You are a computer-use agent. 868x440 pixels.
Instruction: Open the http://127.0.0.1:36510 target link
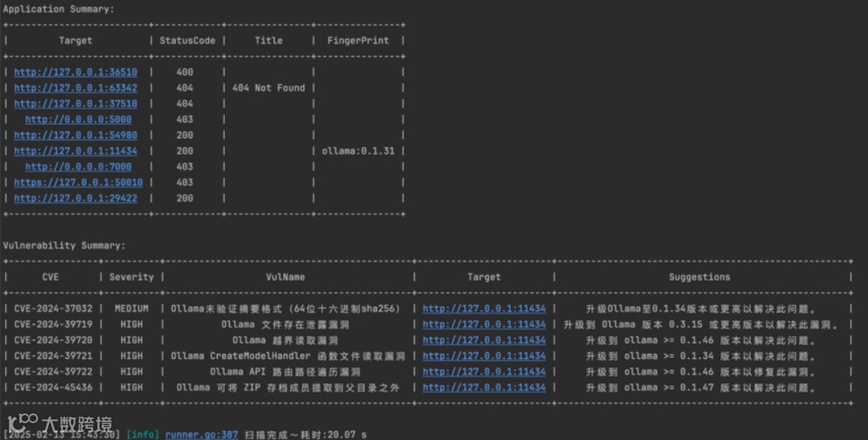coord(76,71)
